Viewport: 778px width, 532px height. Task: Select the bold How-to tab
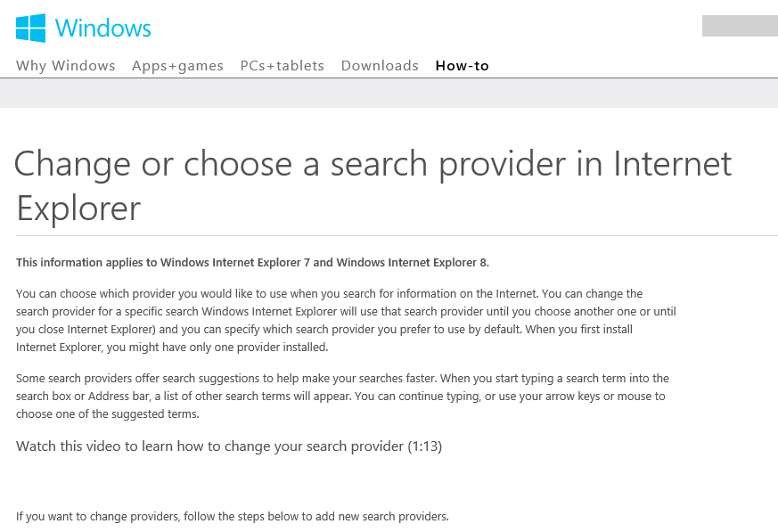click(463, 66)
